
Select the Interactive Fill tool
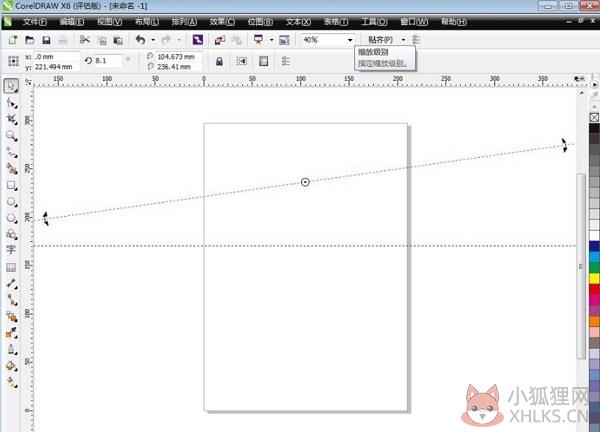point(11,382)
